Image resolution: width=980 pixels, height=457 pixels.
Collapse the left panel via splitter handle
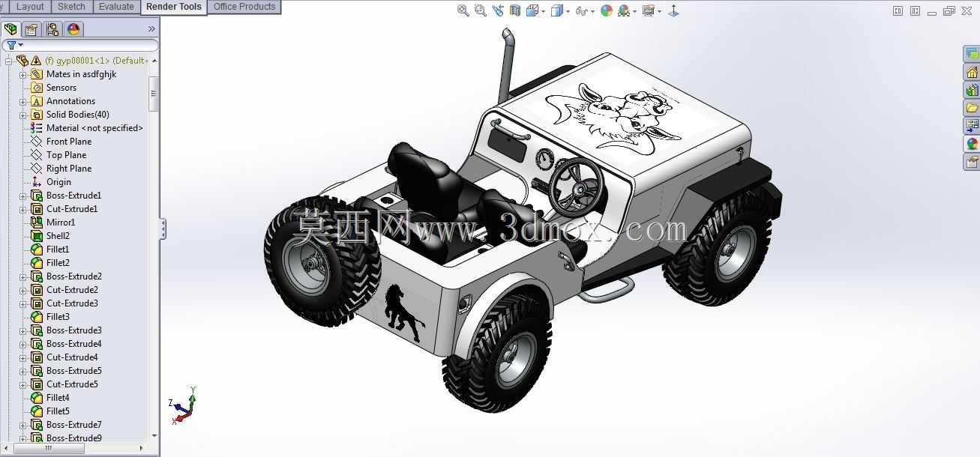(163, 229)
